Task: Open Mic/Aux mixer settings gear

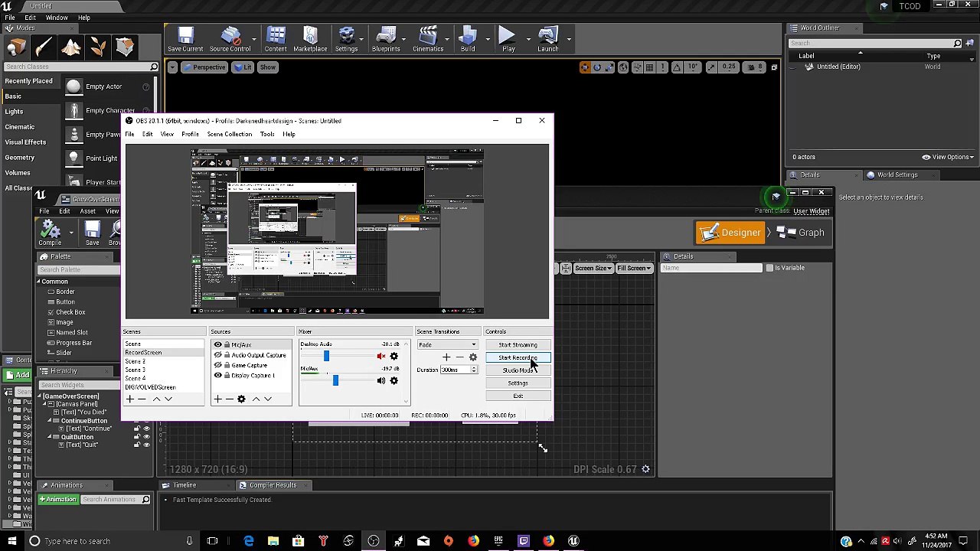Action: 394,380
